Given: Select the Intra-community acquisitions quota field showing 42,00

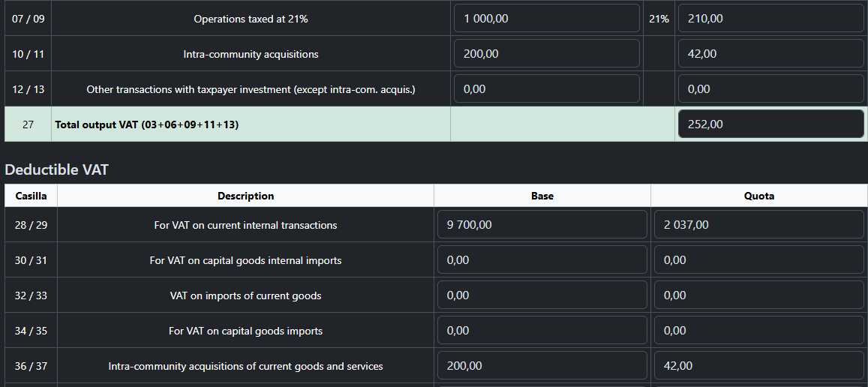Looking at the screenshot, I should click(770, 54).
